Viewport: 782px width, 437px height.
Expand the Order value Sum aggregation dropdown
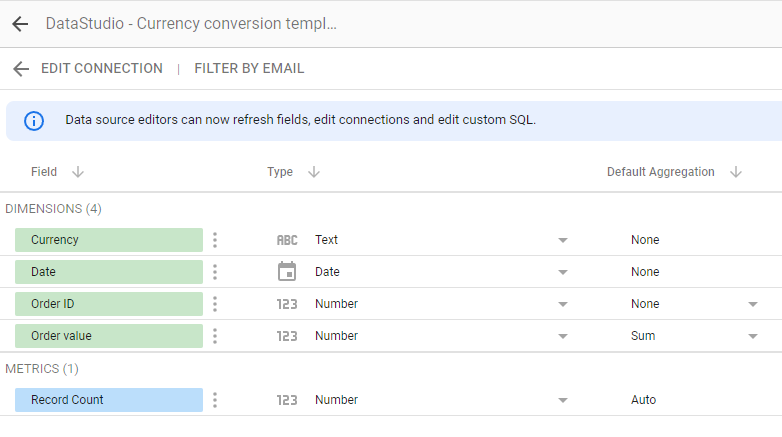[753, 336]
